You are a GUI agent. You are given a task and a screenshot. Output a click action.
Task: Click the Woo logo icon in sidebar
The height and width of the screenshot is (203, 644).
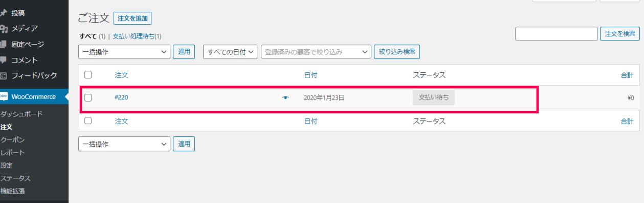tap(4, 96)
